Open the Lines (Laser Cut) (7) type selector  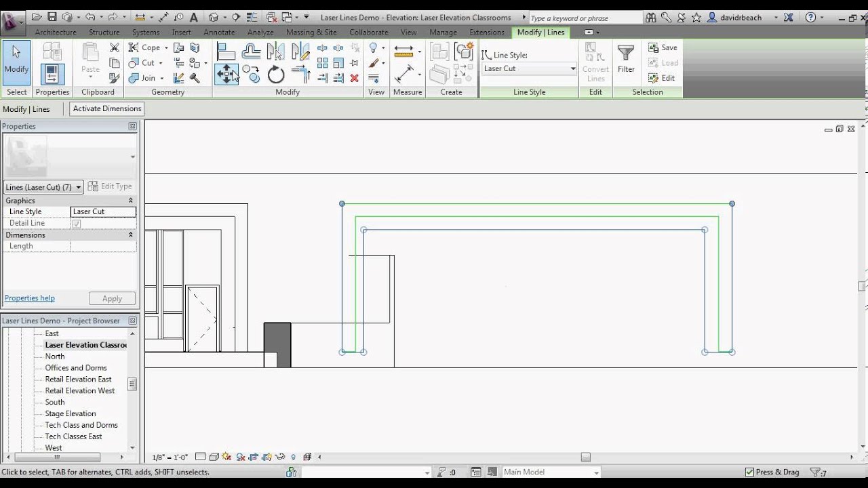(43, 187)
